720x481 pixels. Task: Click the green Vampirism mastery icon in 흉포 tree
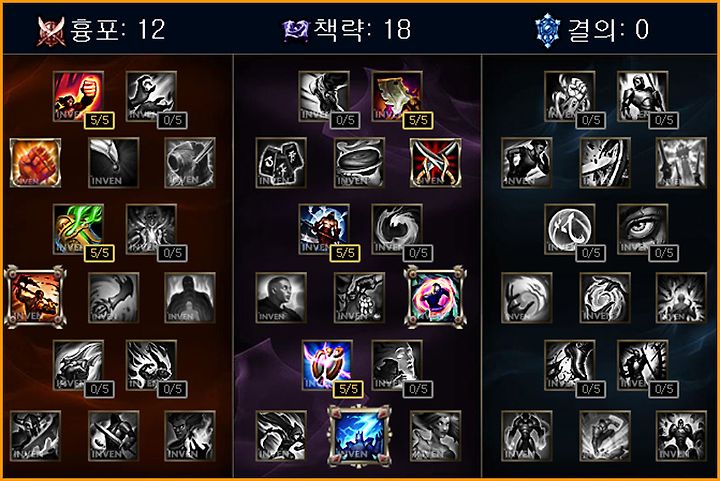click(x=78, y=229)
